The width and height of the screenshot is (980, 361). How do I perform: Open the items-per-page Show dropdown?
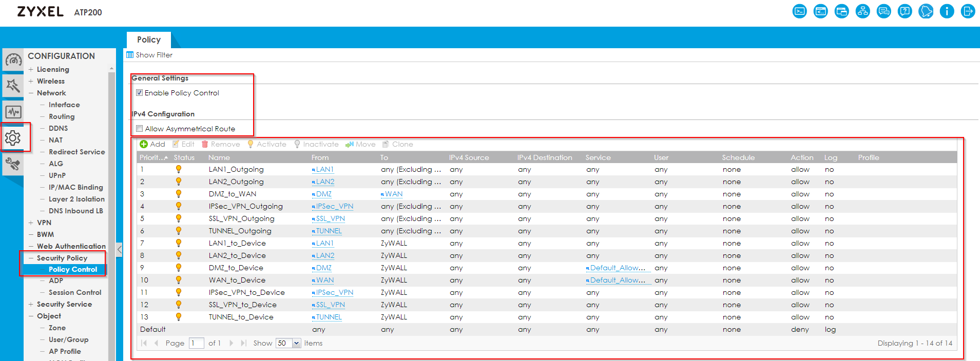pyautogui.click(x=296, y=344)
